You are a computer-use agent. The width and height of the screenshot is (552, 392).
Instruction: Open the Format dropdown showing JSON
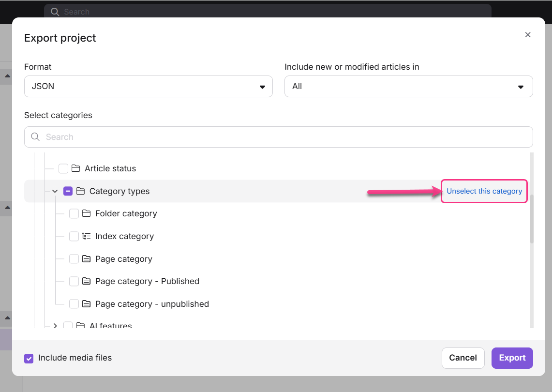tap(148, 86)
